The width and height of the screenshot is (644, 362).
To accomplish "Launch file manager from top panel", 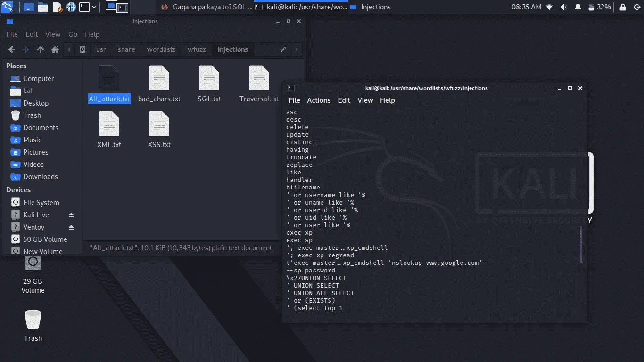I will click(43, 7).
